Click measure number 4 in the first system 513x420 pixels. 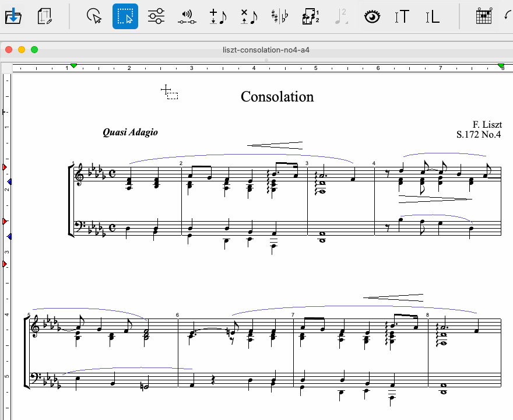pos(374,163)
